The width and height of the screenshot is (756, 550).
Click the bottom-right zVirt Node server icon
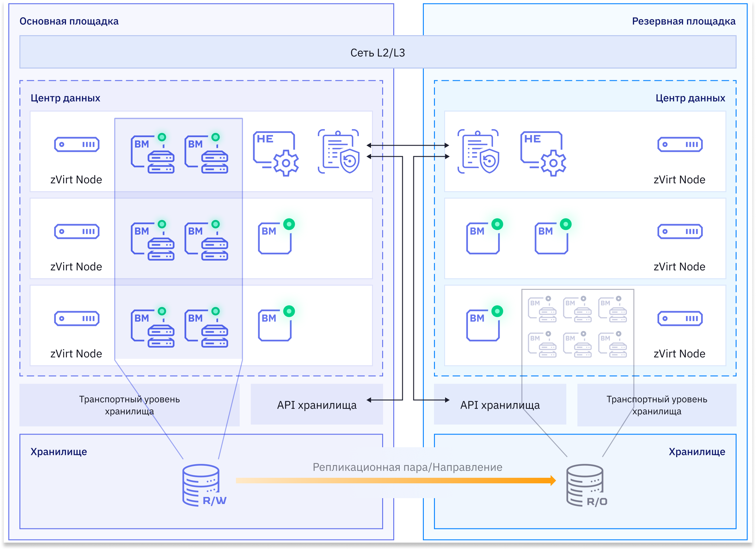tap(680, 319)
